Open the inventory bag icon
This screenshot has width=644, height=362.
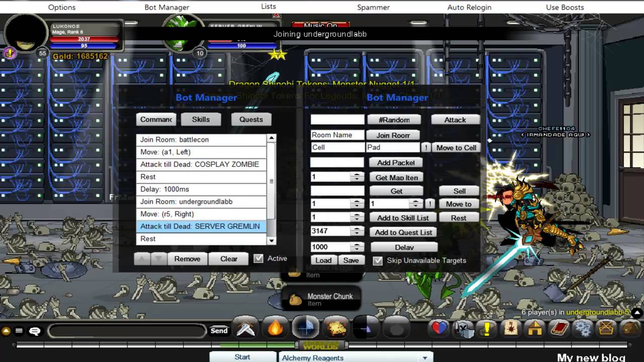coord(630,328)
